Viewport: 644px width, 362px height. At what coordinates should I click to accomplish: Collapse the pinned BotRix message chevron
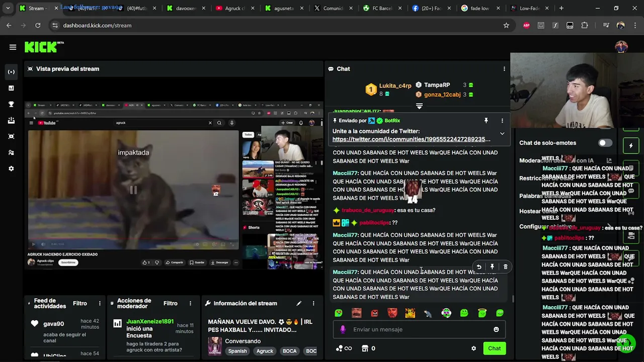point(502,134)
